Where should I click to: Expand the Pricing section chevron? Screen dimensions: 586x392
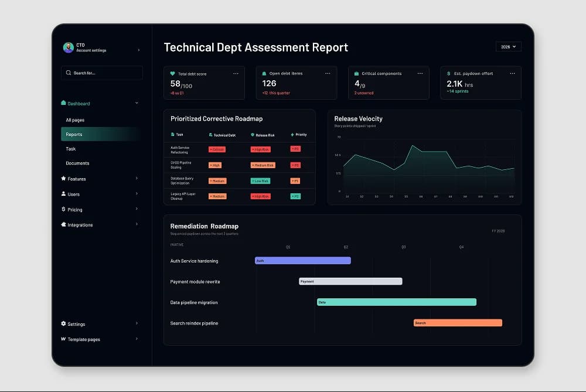tap(137, 209)
